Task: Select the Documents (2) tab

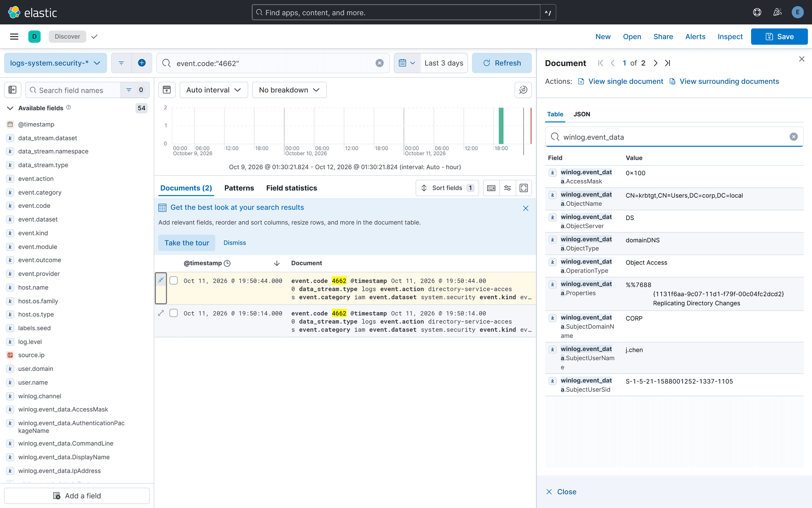Action: (186, 188)
